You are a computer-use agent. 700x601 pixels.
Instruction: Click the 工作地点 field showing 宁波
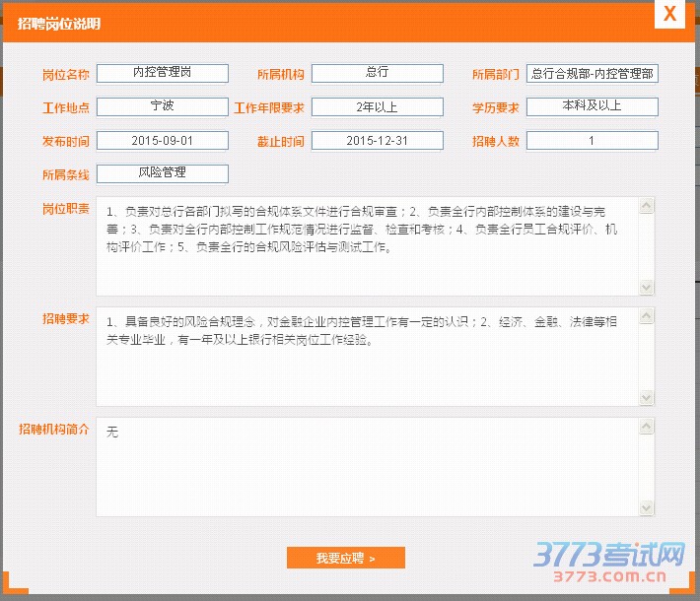pos(163,106)
